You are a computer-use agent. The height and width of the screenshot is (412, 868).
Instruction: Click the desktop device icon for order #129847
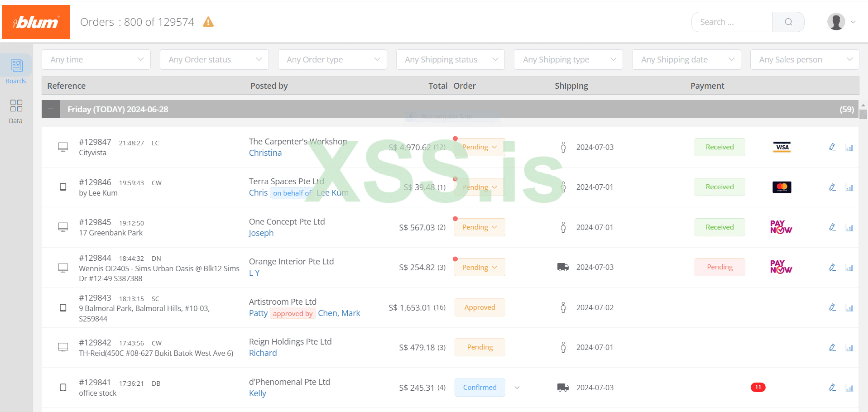point(63,147)
